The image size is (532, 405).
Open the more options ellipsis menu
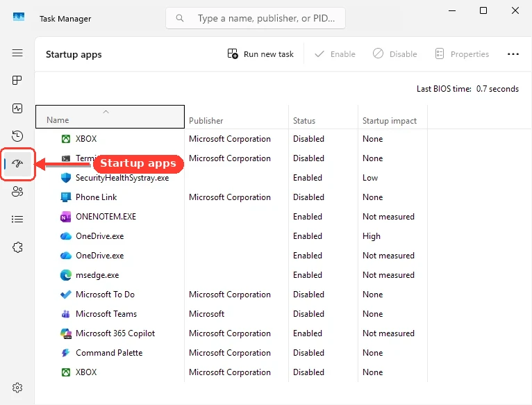coord(513,54)
